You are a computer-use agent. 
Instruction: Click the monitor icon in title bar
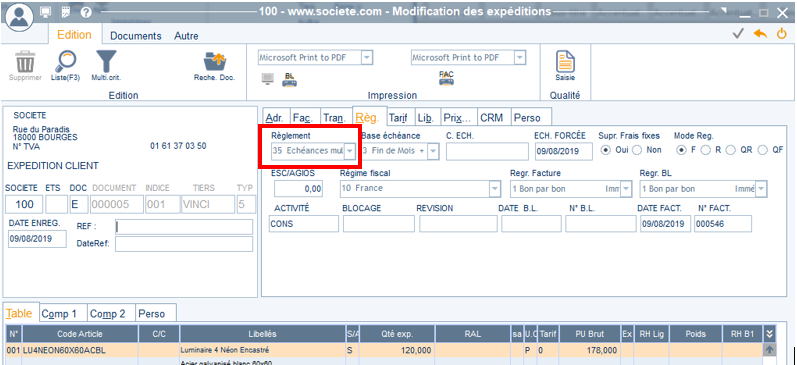coord(46,12)
